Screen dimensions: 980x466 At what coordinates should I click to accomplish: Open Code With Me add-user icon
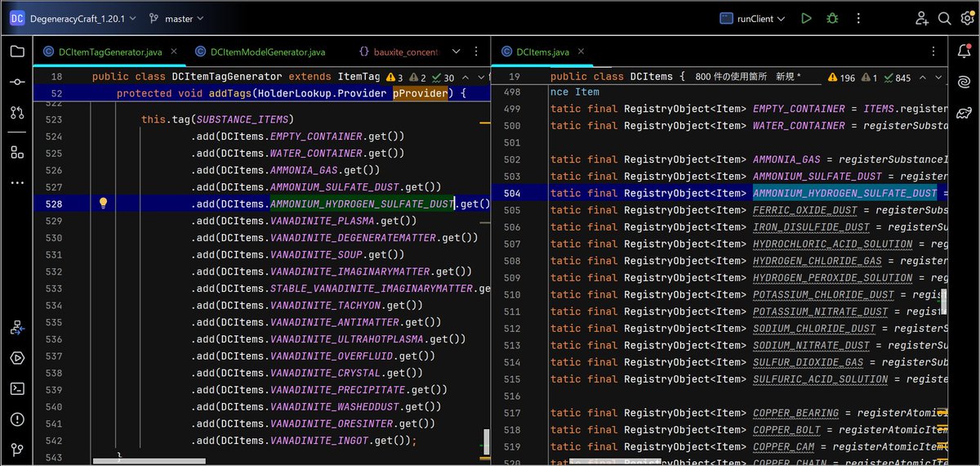[922, 18]
